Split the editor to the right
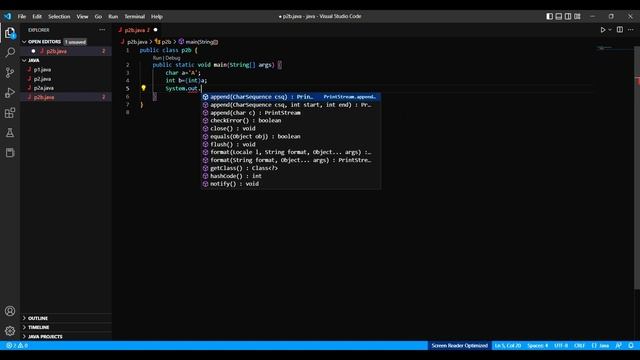The width and height of the screenshot is (640, 360). tap(620, 30)
